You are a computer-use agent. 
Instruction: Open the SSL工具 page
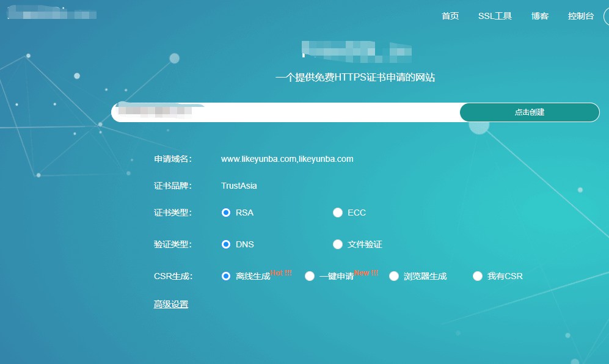click(495, 16)
